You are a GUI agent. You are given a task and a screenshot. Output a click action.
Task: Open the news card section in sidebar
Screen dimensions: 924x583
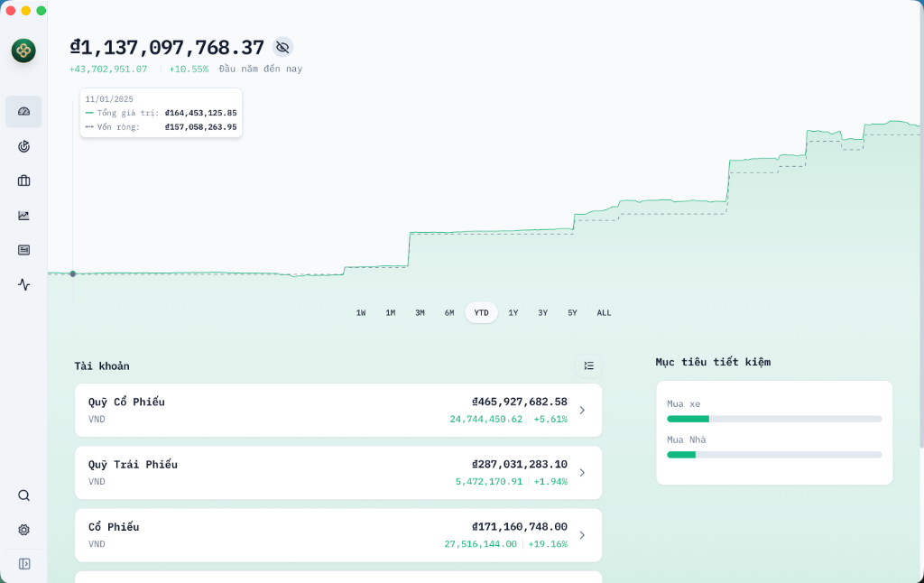click(23, 250)
